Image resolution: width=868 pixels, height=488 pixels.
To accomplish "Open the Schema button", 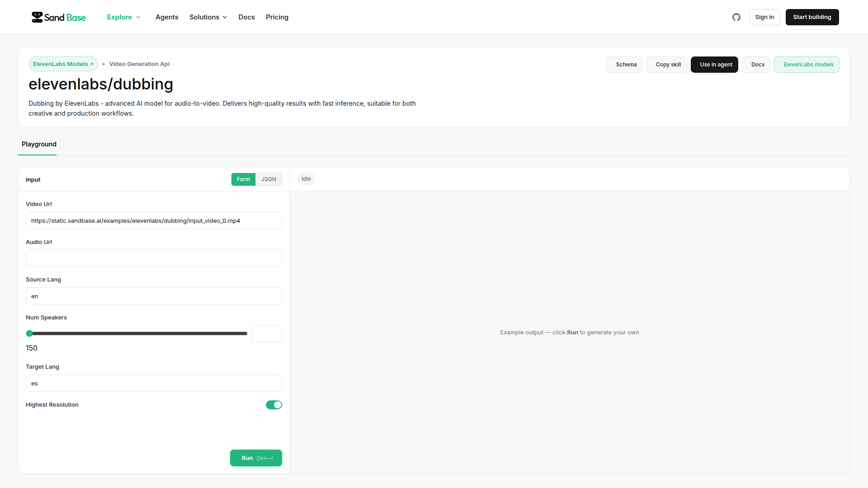I will [624, 65].
